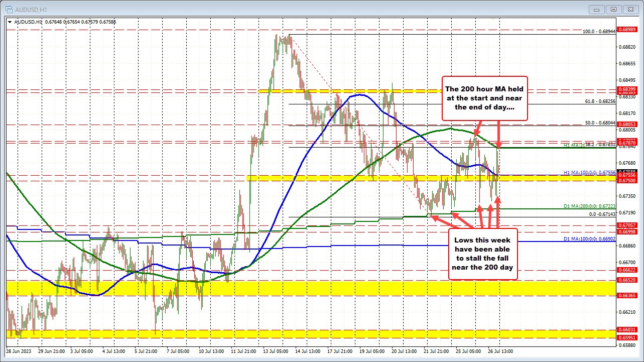Viewport: 644px width, 362px height.
Task: Select Fibonacci label 0.0 - 0.67143
Action: 602,214
